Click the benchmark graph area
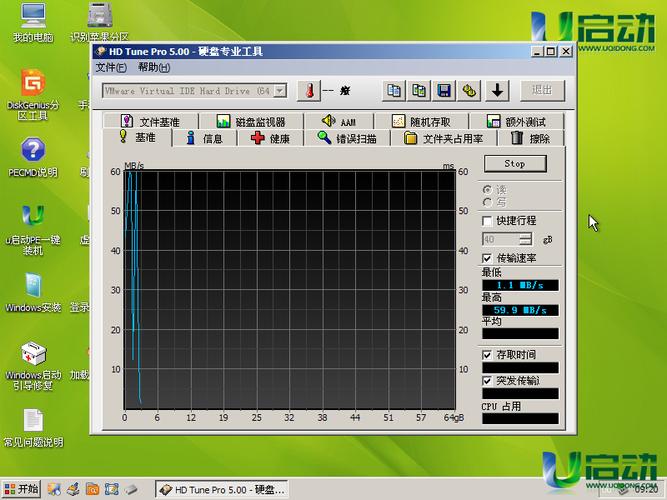Image resolution: width=667 pixels, height=500 pixels. click(290, 290)
